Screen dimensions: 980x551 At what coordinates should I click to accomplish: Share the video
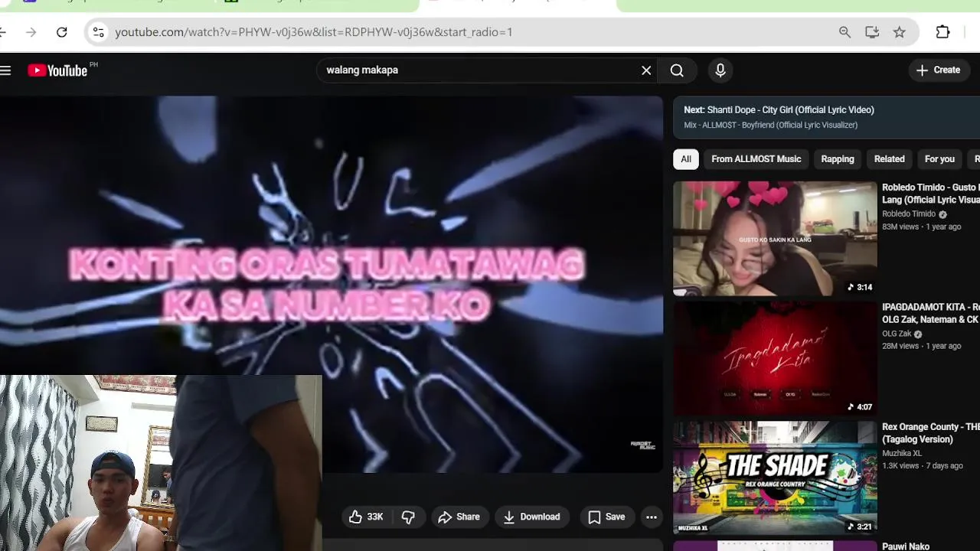(x=459, y=517)
